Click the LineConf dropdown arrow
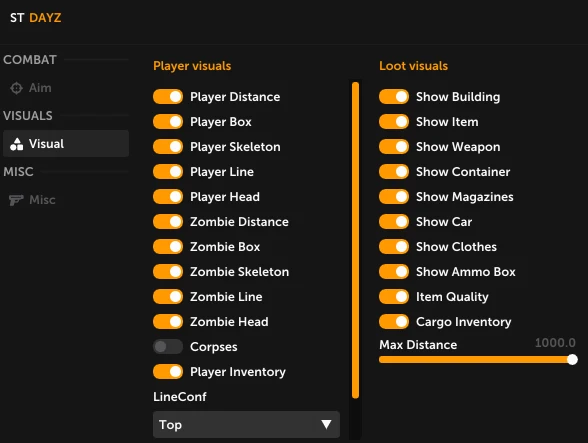The width and height of the screenshot is (588, 443). [326, 425]
